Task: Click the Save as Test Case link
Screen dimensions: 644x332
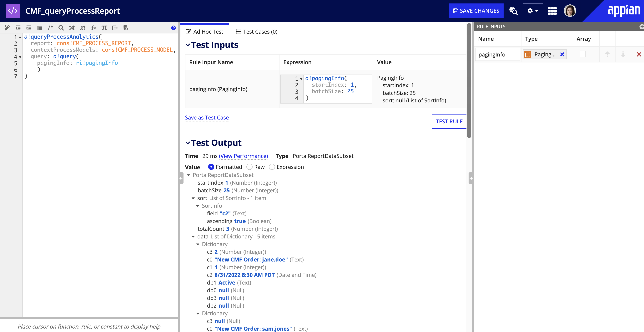Action: click(x=207, y=118)
